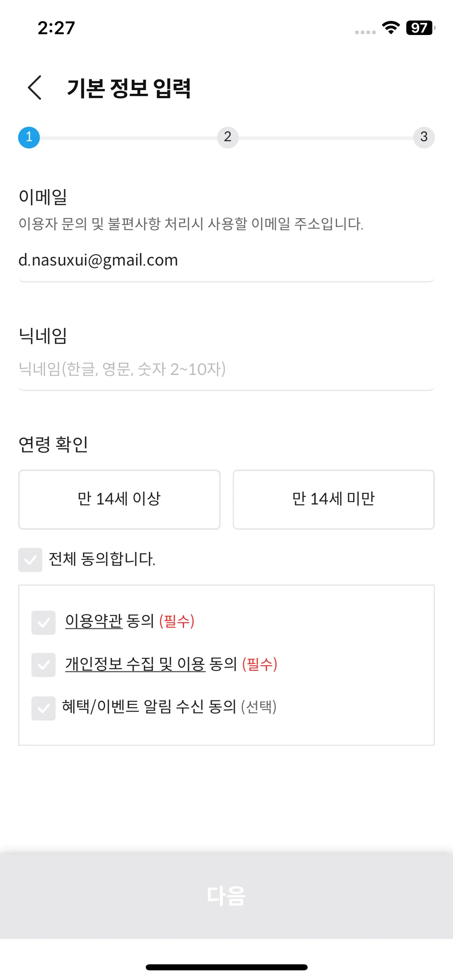Select step 1 circle in progress bar
Screen dimensions: 453x980
pos(29,138)
